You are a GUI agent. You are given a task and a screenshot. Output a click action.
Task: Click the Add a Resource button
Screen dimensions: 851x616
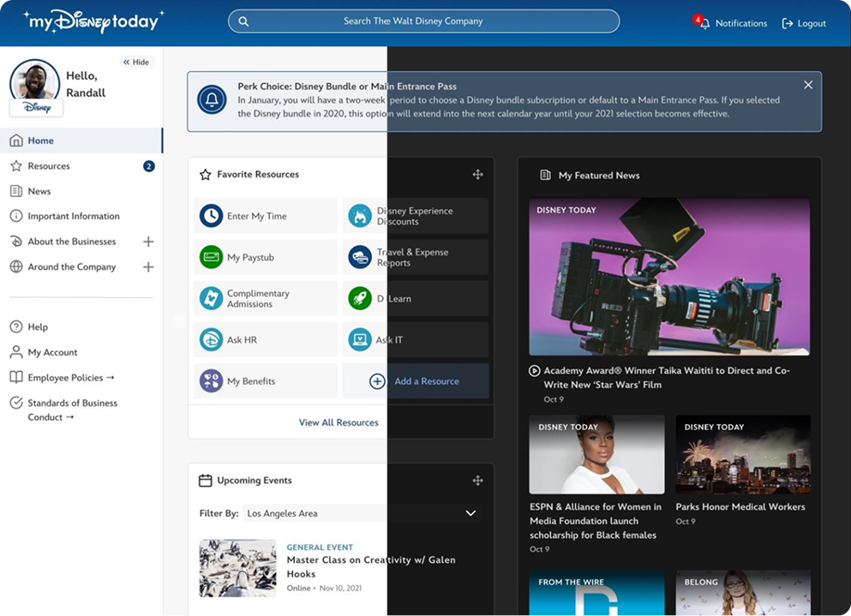[417, 381]
